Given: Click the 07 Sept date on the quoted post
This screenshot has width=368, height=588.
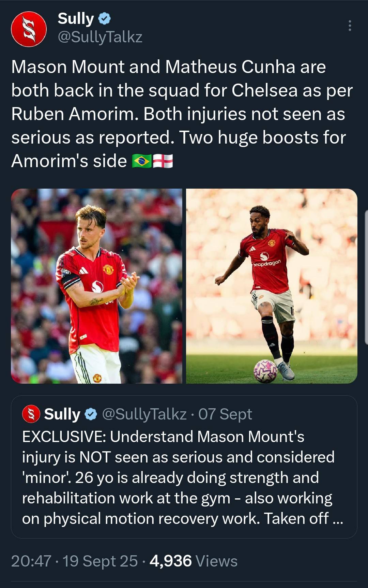Looking at the screenshot, I should 225,414.
